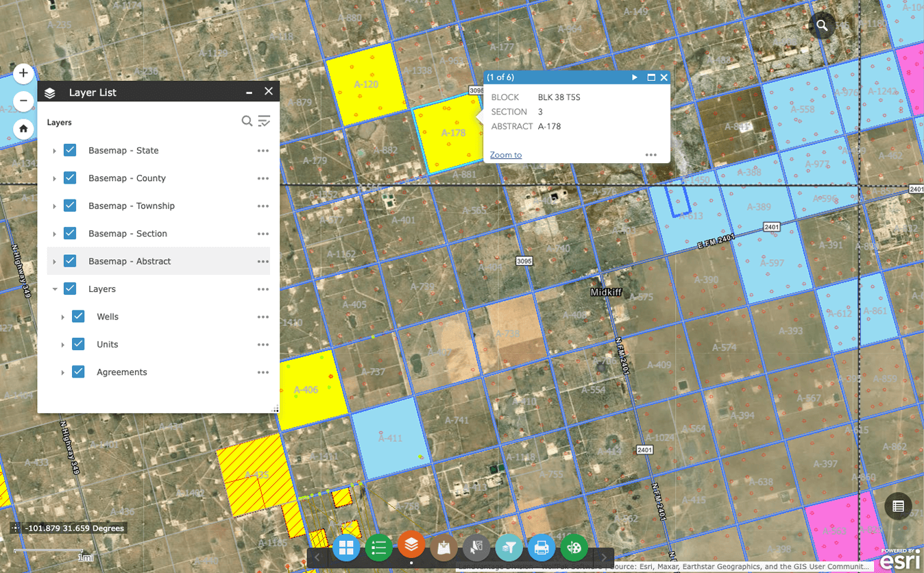Open options for Agreements layer

click(263, 372)
